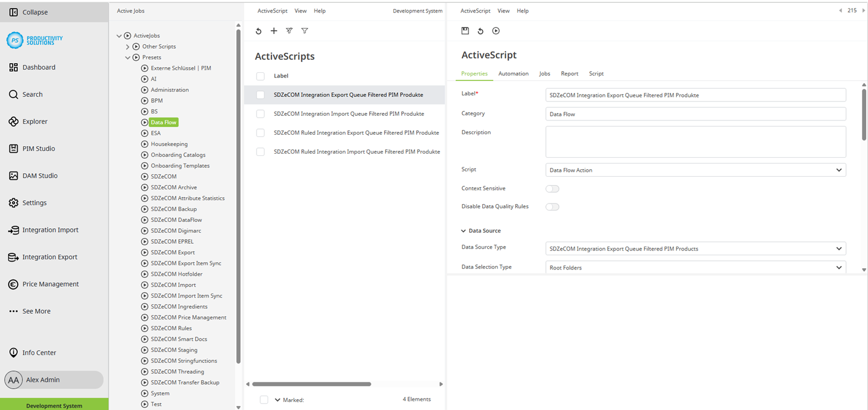Open the ActiveScript View menu

point(503,10)
